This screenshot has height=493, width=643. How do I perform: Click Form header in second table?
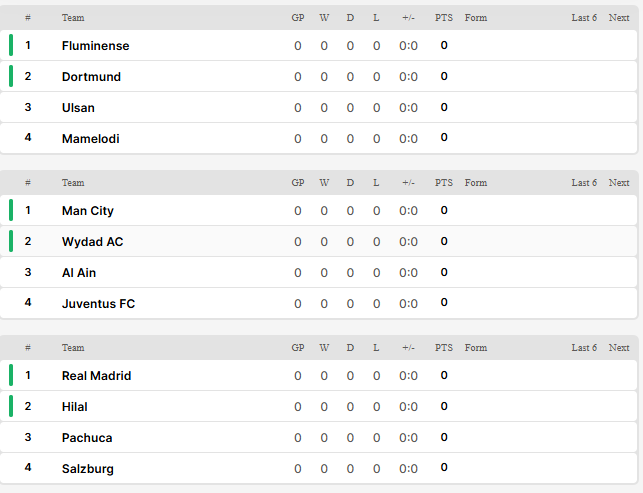[476, 183]
